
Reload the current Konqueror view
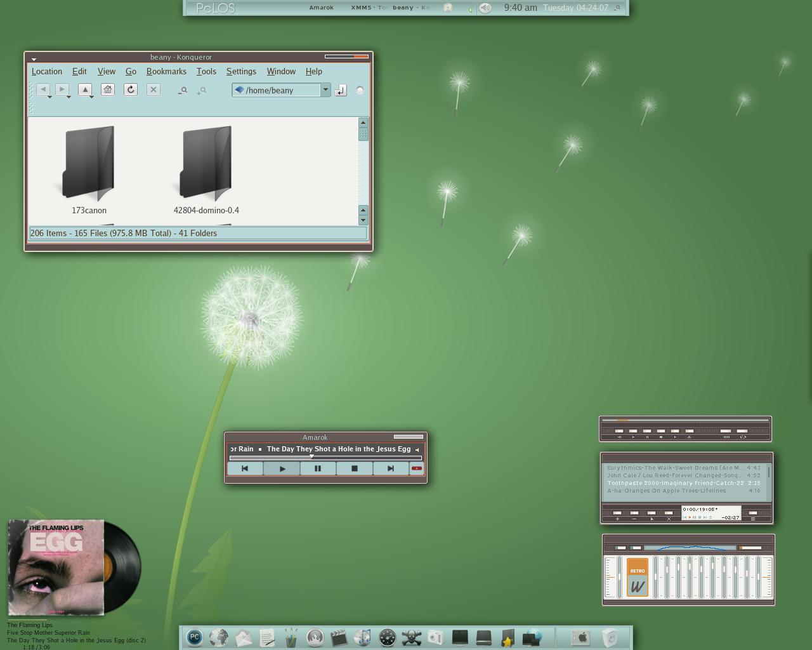pyautogui.click(x=131, y=90)
